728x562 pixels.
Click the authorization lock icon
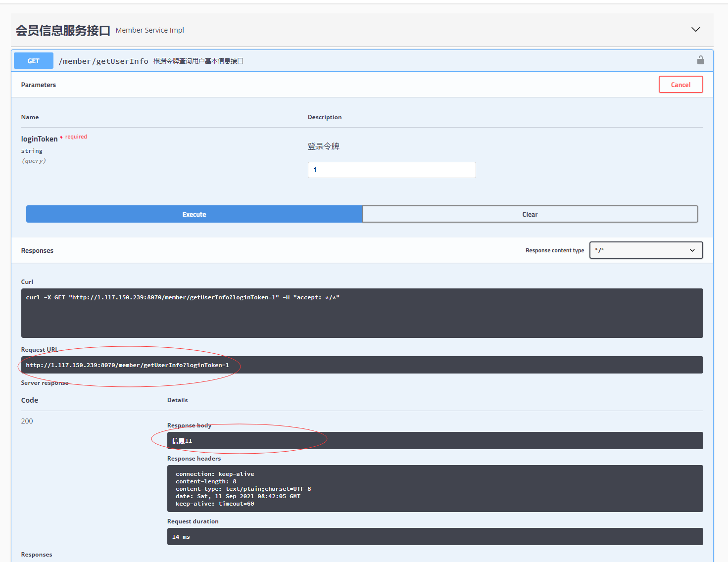(700, 60)
